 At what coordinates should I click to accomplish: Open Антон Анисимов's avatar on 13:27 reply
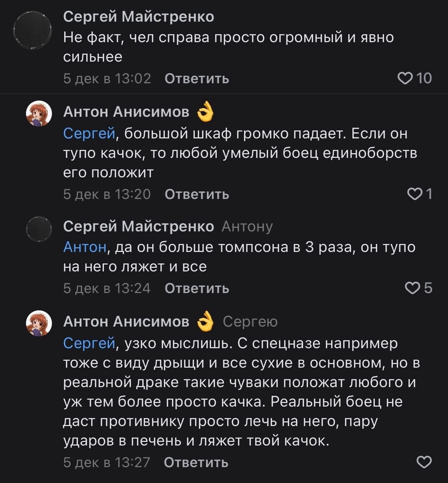click(x=39, y=323)
